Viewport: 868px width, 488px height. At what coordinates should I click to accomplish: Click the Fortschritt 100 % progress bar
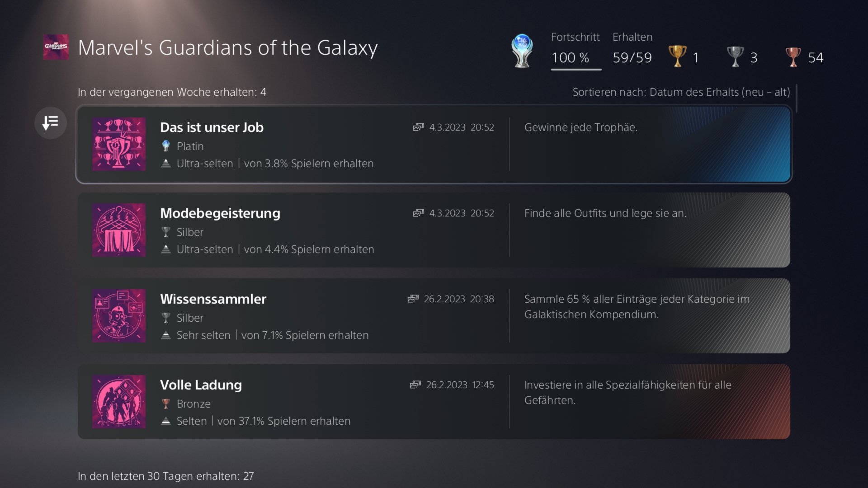click(x=576, y=69)
